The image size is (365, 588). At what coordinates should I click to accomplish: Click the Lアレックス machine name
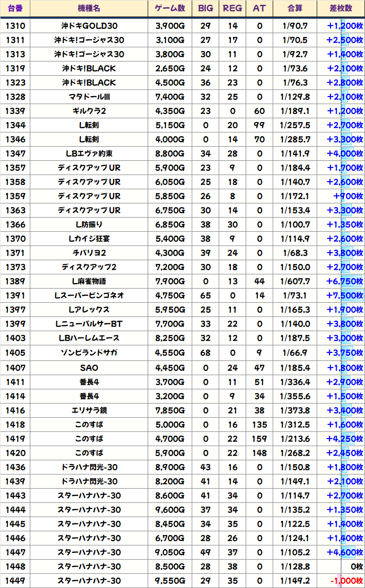(x=89, y=310)
